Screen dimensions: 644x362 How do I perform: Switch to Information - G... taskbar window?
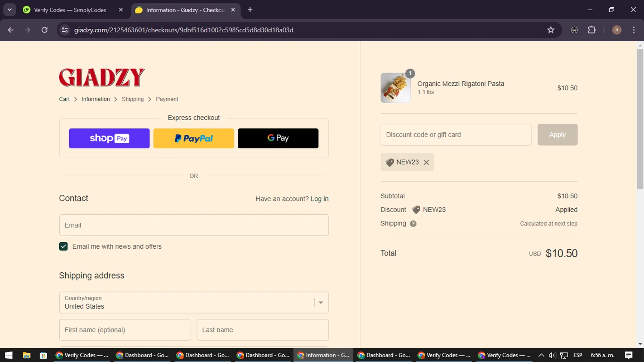pyautogui.click(x=323, y=355)
